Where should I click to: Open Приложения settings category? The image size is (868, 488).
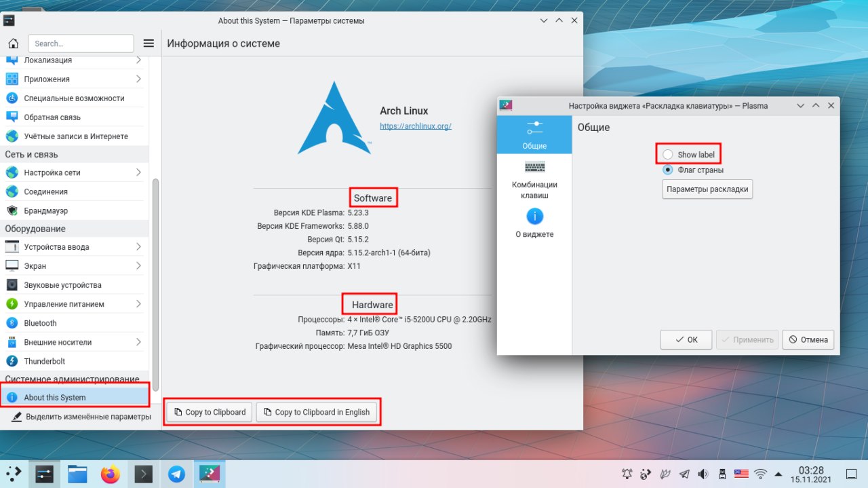(74, 79)
